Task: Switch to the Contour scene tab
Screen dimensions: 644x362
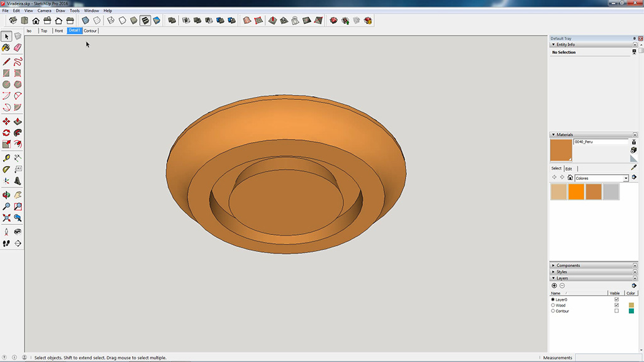Action: [x=91, y=31]
